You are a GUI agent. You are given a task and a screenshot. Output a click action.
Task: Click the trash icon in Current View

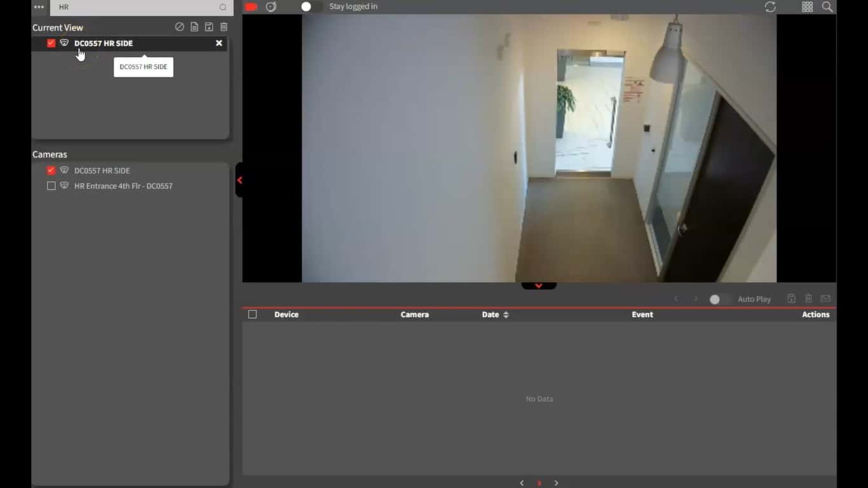pyautogui.click(x=224, y=27)
